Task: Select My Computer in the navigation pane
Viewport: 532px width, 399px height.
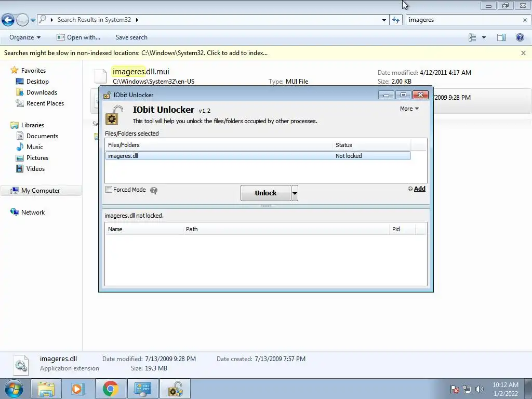Action: coord(41,191)
